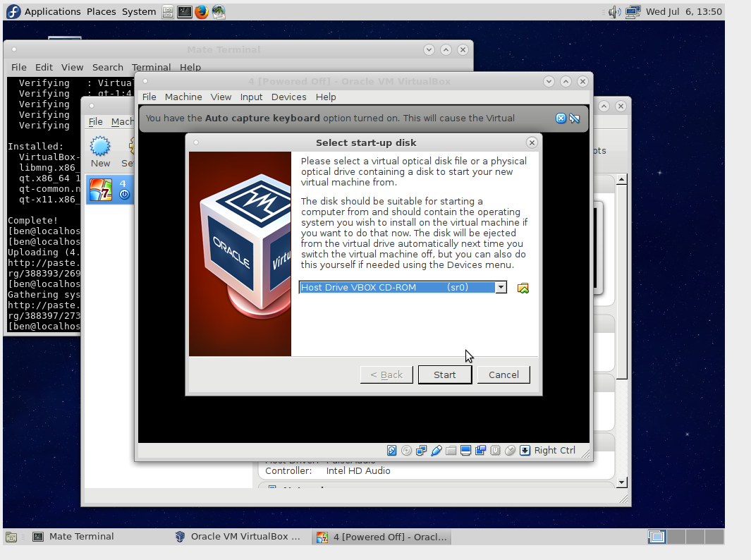Open Search menu in Mate Terminal
The width and height of the screenshot is (751, 560).
(x=108, y=67)
